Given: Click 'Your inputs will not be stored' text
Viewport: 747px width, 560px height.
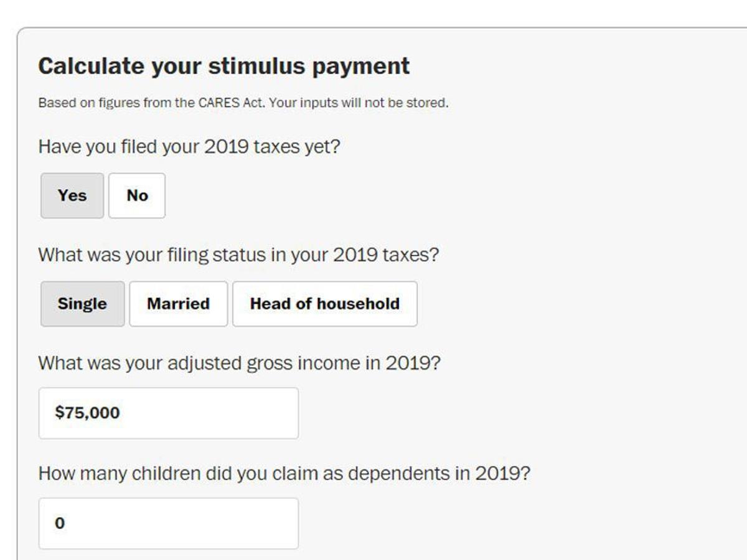Looking at the screenshot, I should click(359, 103).
